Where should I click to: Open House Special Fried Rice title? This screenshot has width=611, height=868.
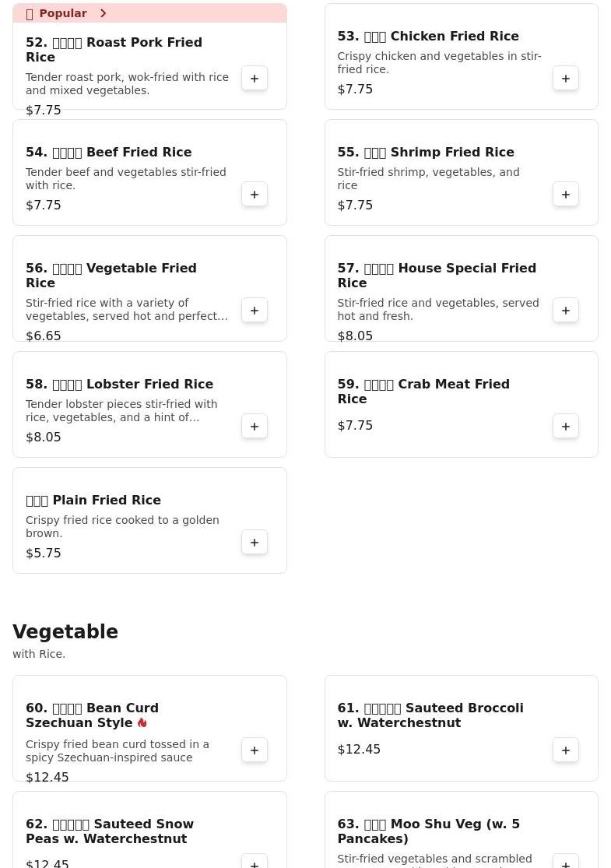tap(437, 275)
